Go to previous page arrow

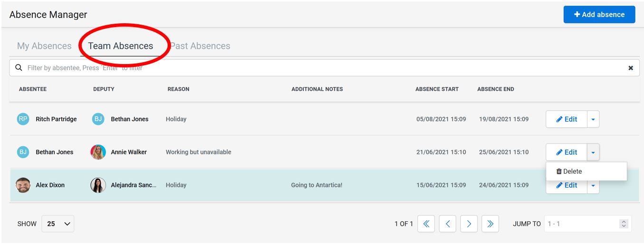447,224
